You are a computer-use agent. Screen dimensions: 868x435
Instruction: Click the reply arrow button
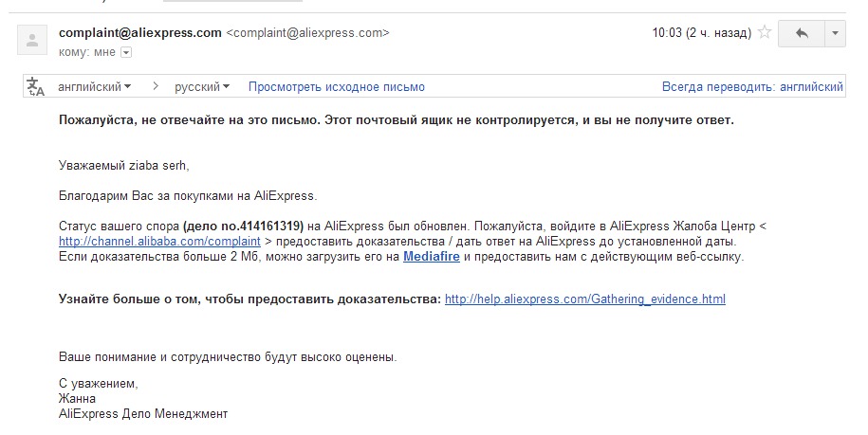(x=801, y=33)
